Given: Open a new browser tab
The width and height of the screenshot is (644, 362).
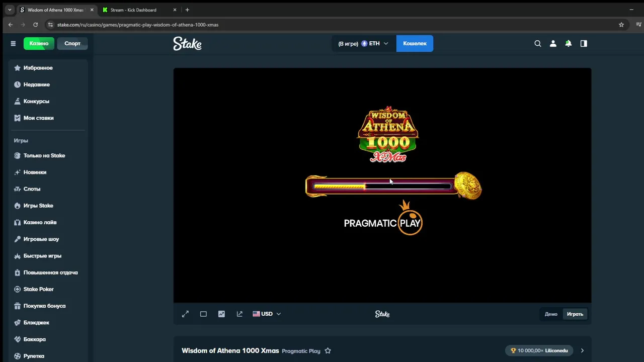Looking at the screenshot, I should pos(187,10).
